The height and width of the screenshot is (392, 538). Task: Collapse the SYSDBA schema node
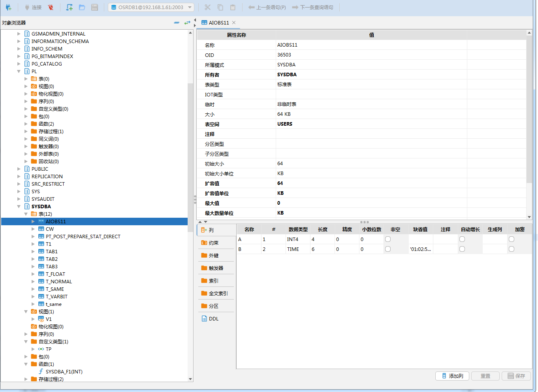[19, 207]
